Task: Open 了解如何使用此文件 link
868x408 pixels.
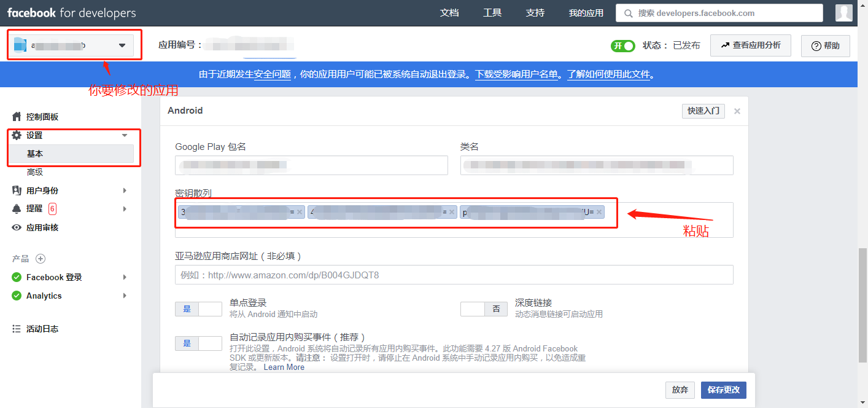Action: click(x=608, y=74)
